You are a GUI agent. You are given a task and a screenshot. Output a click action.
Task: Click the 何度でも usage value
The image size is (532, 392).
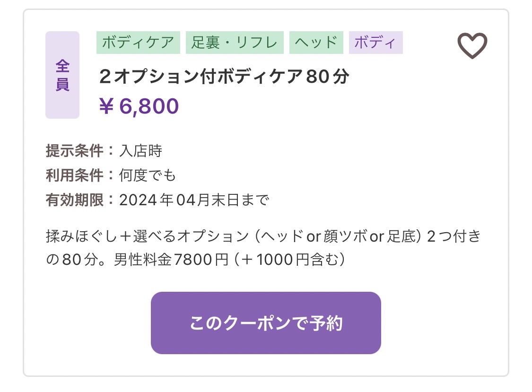pyautogui.click(x=147, y=175)
